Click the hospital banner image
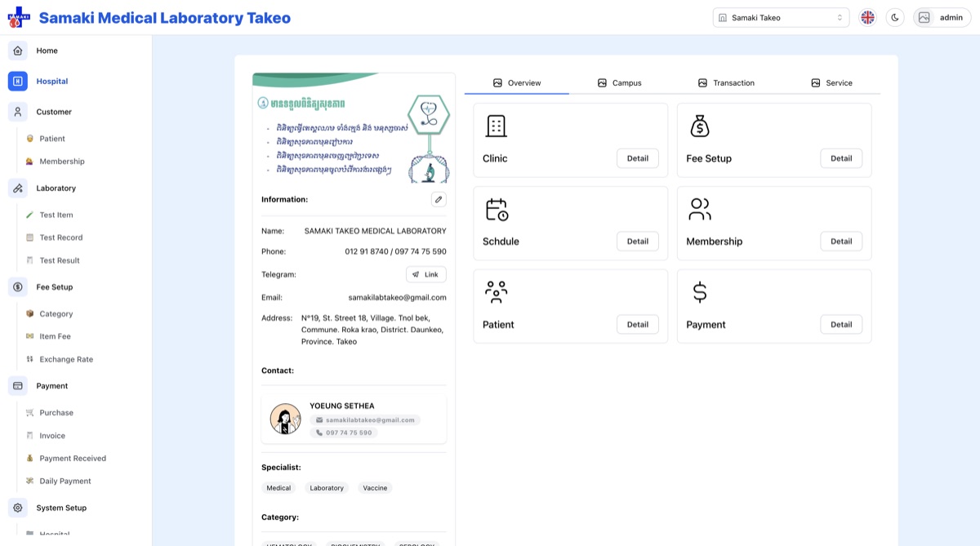The image size is (980, 546). [x=354, y=128]
